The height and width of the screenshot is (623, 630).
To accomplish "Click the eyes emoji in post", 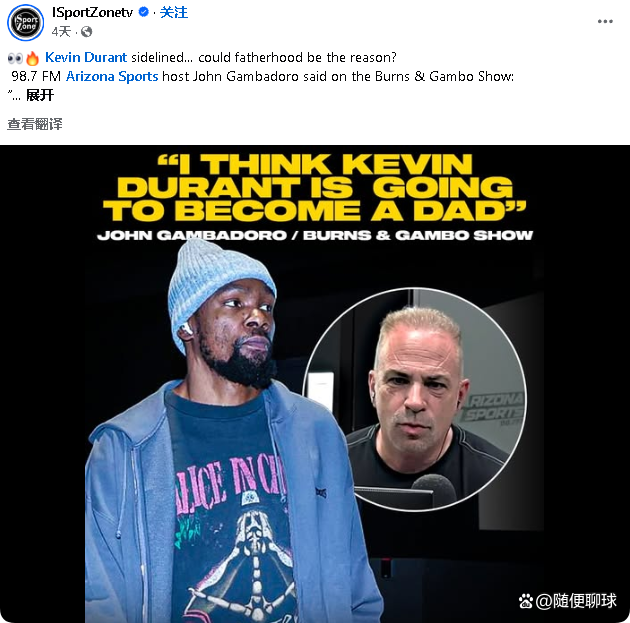I will coord(15,58).
